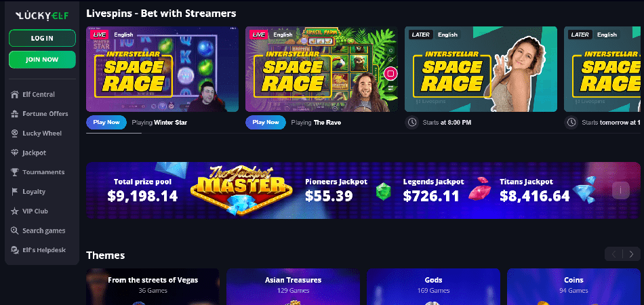Open the Jackpot Master info icon
Viewport: 644px width, 305px height.
coord(620,190)
